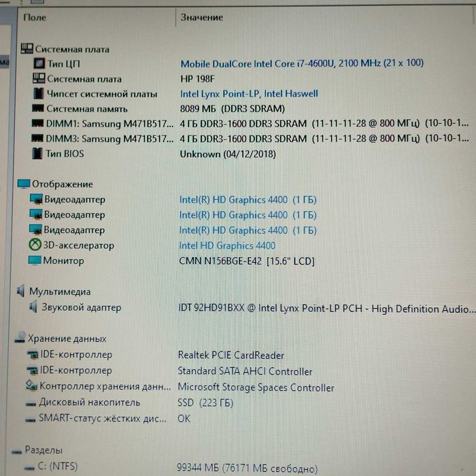This screenshot has height=476, width=476.
Task: Click the 3D-акселератор Xbox-style icon
Action: point(35,244)
